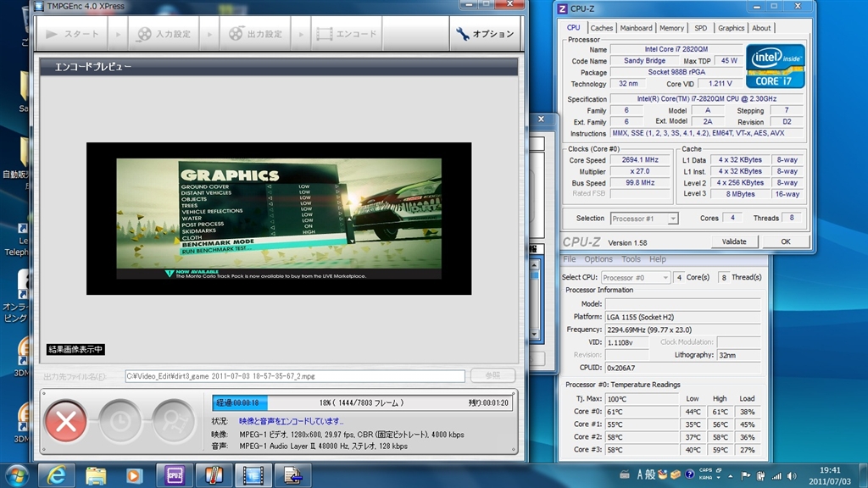
Task: Click the Intel Core i7 logo in CPU-Z
Action: (x=775, y=66)
